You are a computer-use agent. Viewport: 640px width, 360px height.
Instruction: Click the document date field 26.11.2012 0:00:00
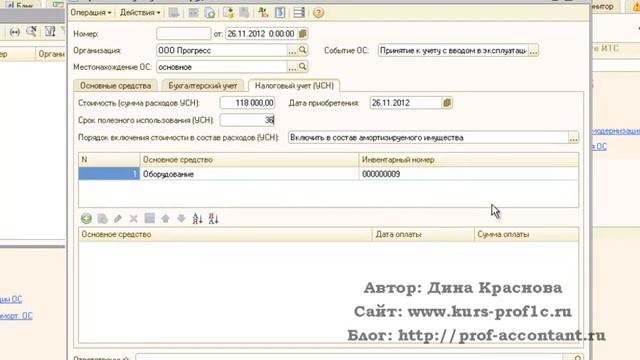(262, 33)
